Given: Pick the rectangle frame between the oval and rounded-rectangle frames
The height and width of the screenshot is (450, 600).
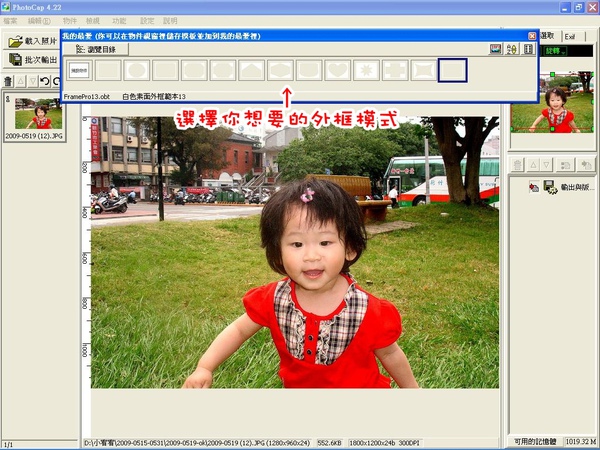Looking at the screenshot, I should (166, 70).
